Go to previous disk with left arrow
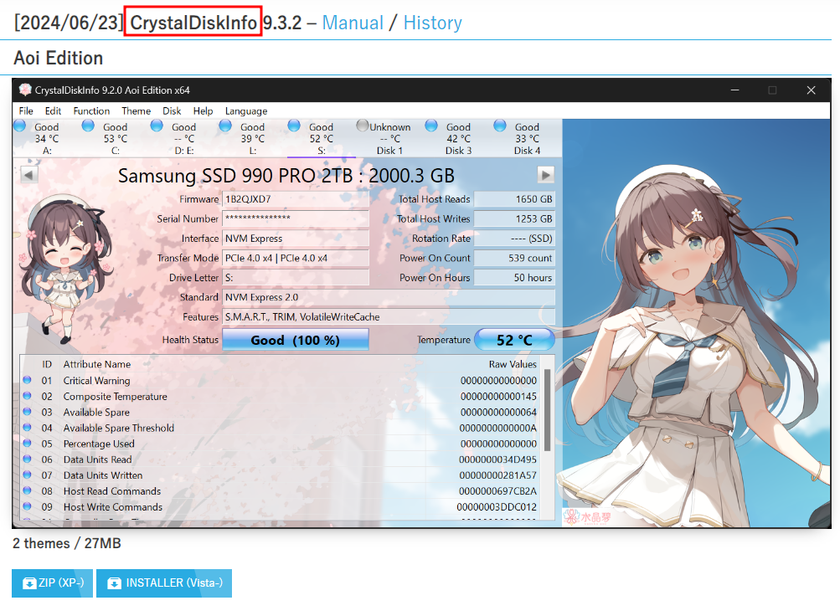840x616 pixels. tap(29, 174)
